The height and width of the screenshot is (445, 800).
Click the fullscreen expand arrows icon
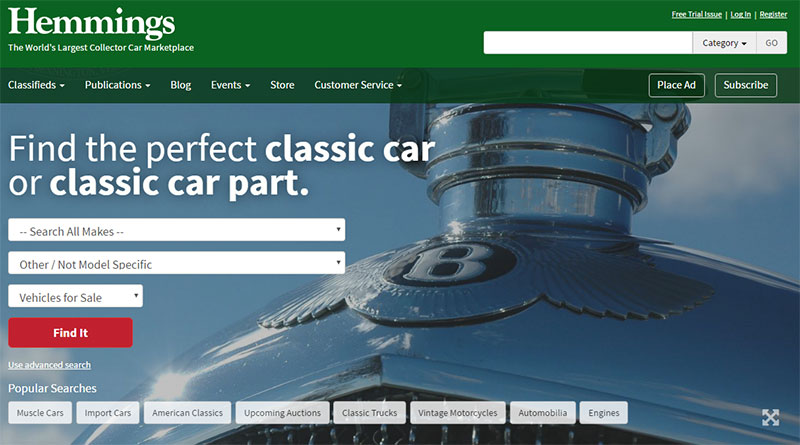tap(770, 417)
